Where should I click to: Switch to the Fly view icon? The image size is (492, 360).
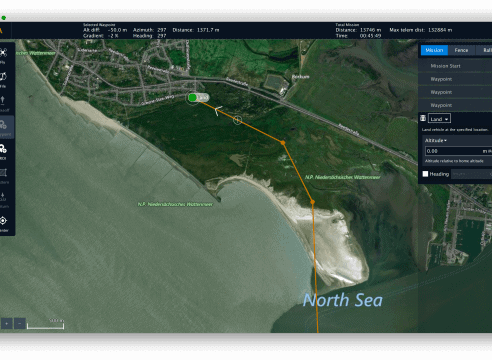point(3,55)
